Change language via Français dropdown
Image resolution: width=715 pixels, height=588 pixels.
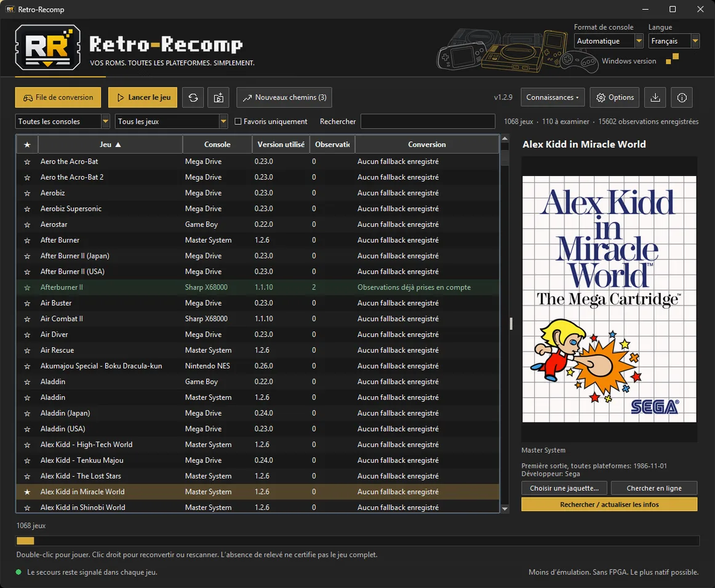click(x=674, y=41)
